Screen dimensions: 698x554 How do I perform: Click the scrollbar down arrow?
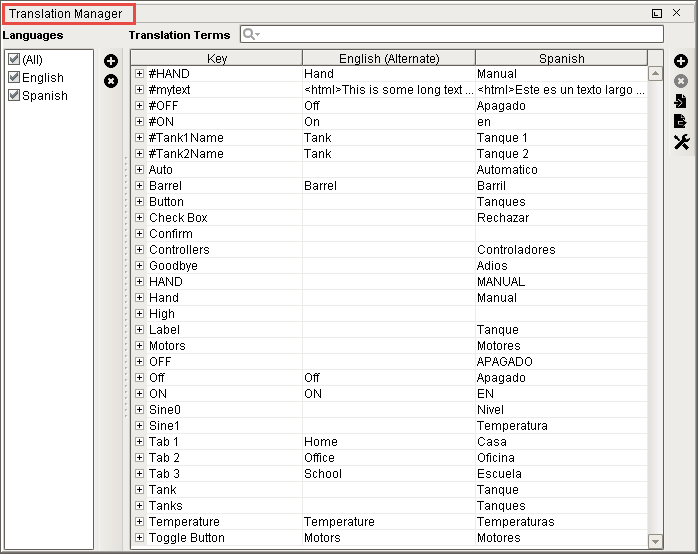(x=655, y=541)
